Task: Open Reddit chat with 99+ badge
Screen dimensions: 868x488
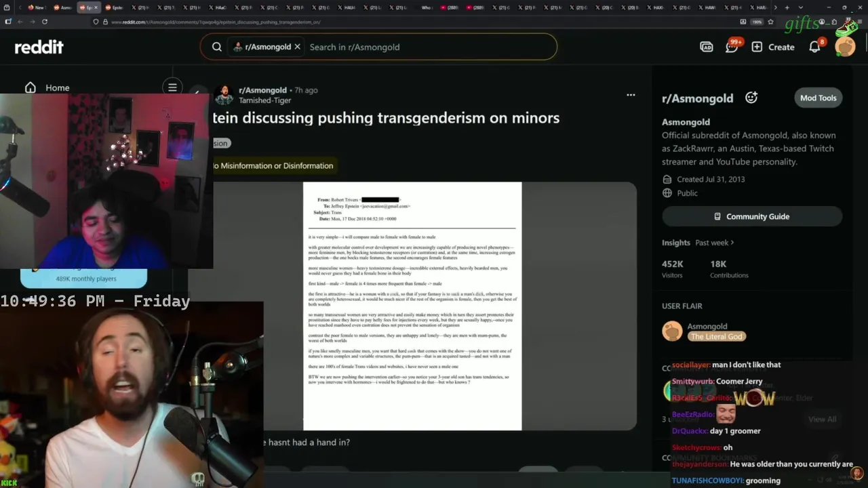Action: [x=732, y=47]
